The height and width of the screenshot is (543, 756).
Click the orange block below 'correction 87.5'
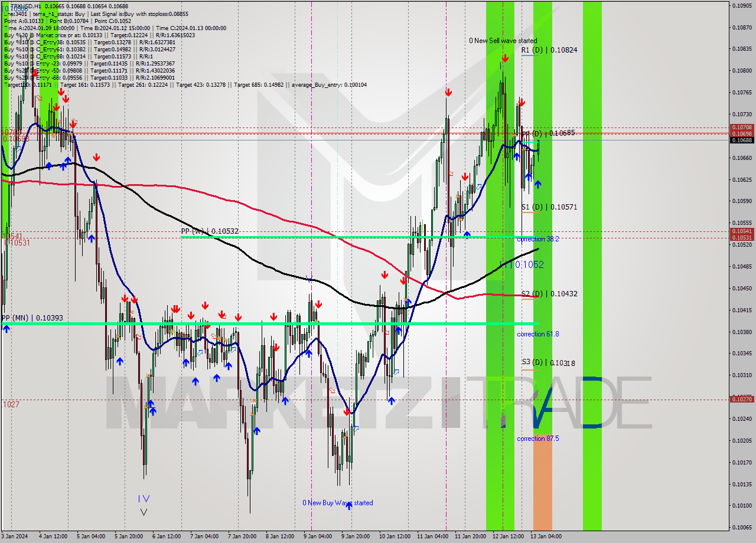(542, 482)
